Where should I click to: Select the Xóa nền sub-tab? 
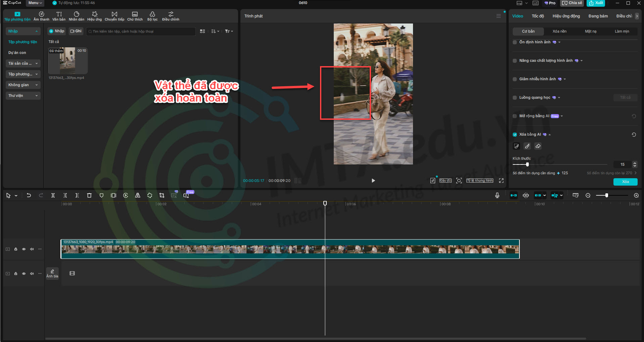559,32
